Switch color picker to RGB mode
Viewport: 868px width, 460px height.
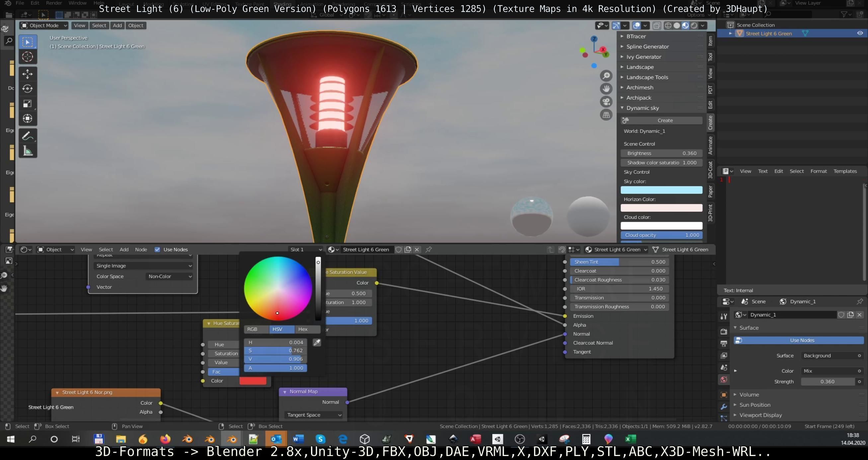tap(252, 329)
